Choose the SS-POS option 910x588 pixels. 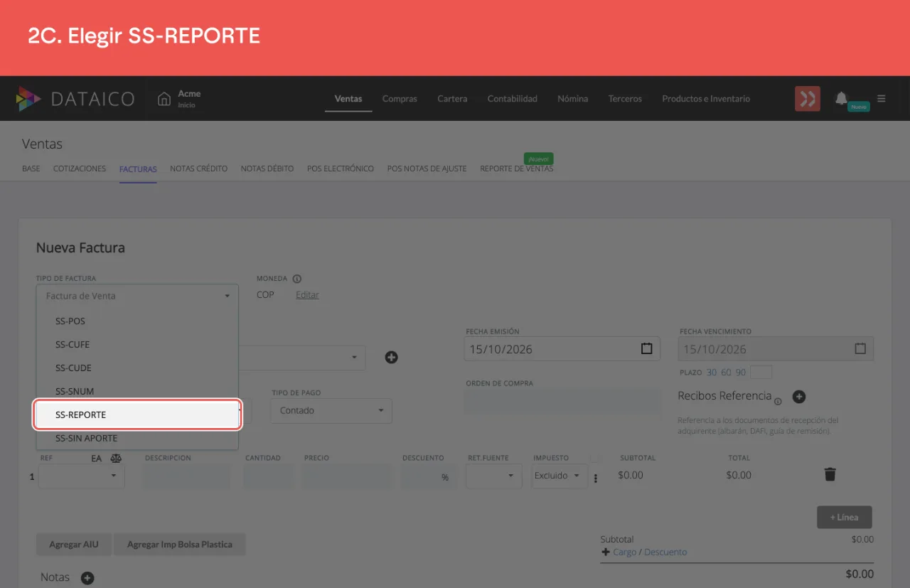(137, 321)
